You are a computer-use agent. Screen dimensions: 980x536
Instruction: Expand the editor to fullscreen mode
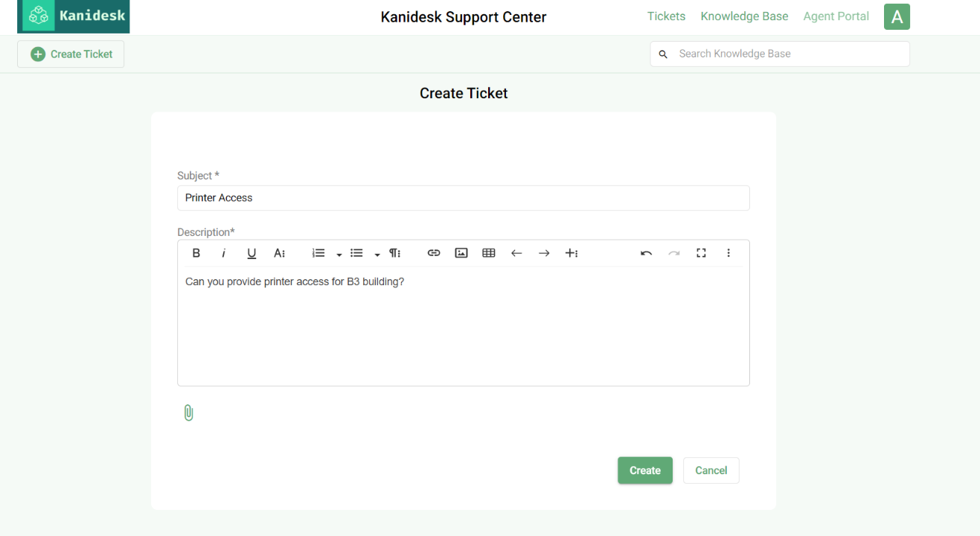[x=701, y=253]
